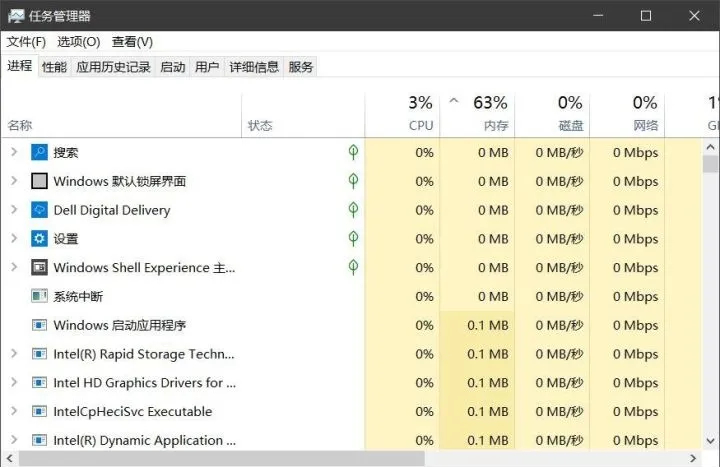Click the Windows Shell Experience process icon
The image size is (720, 467).
[x=39, y=268]
